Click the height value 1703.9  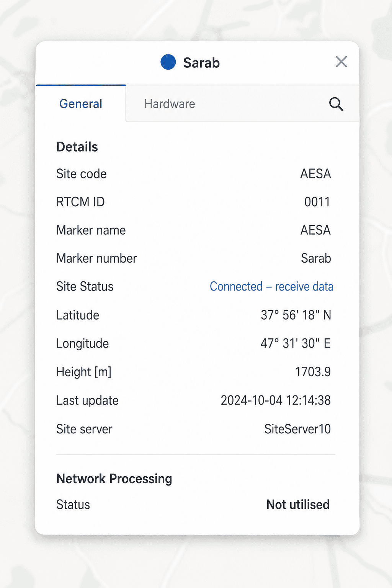[x=313, y=372]
